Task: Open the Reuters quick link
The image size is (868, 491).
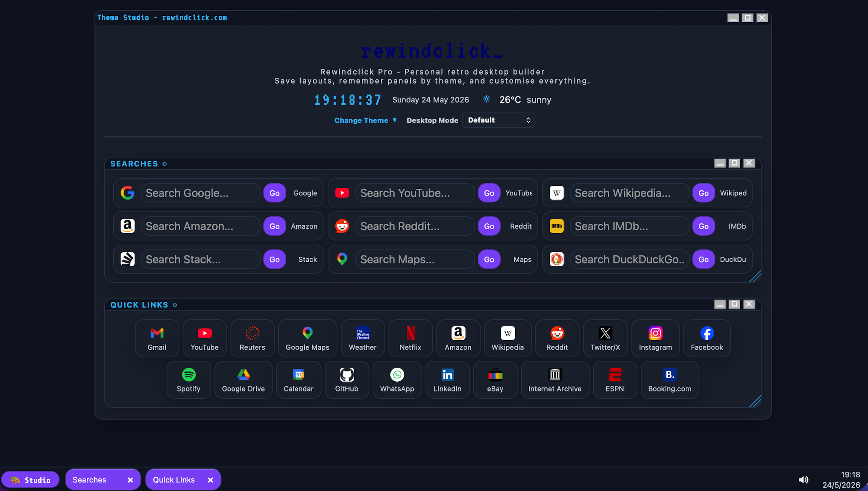Action: (x=252, y=338)
